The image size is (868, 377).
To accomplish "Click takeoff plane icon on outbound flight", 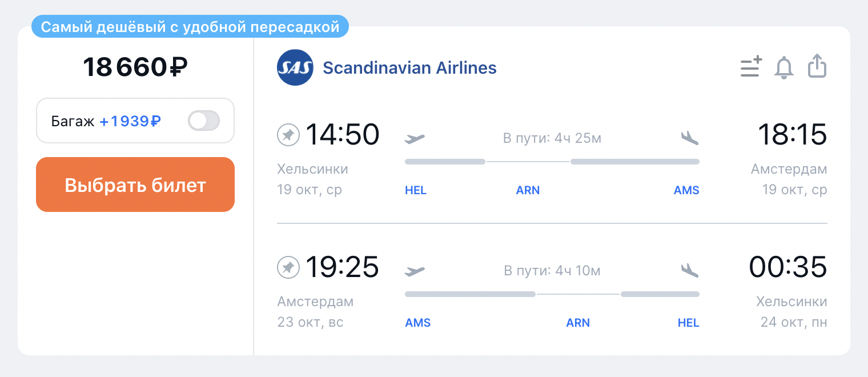I will coord(415,138).
